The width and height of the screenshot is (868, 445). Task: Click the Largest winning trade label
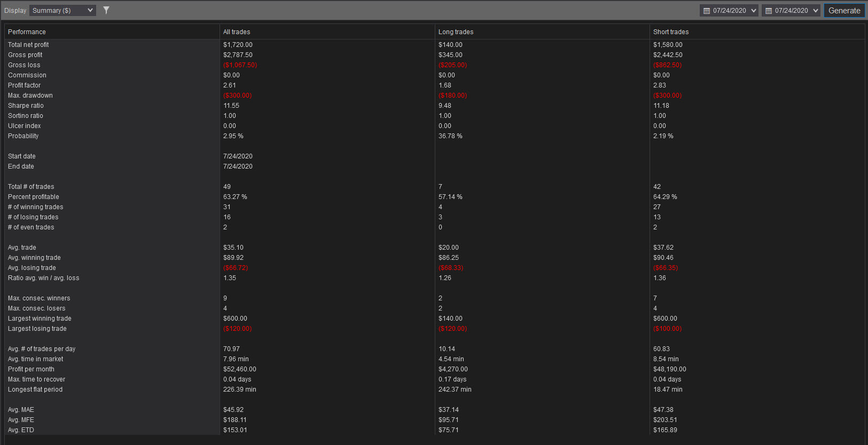coord(40,319)
